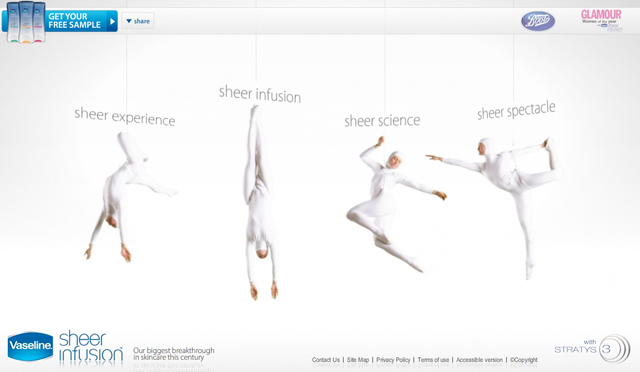Click the ©Copyright link
Screen dimensions: 640x372
(523, 360)
